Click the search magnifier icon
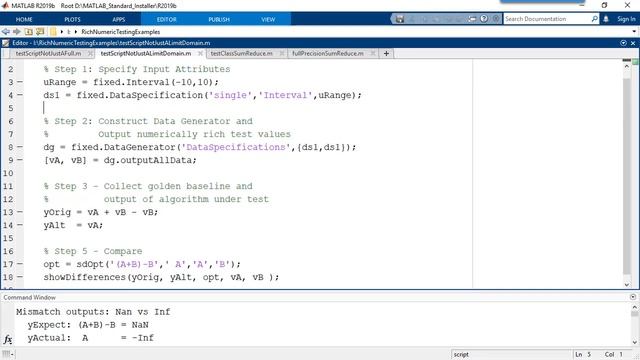640x360 pixels. coord(594,19)
